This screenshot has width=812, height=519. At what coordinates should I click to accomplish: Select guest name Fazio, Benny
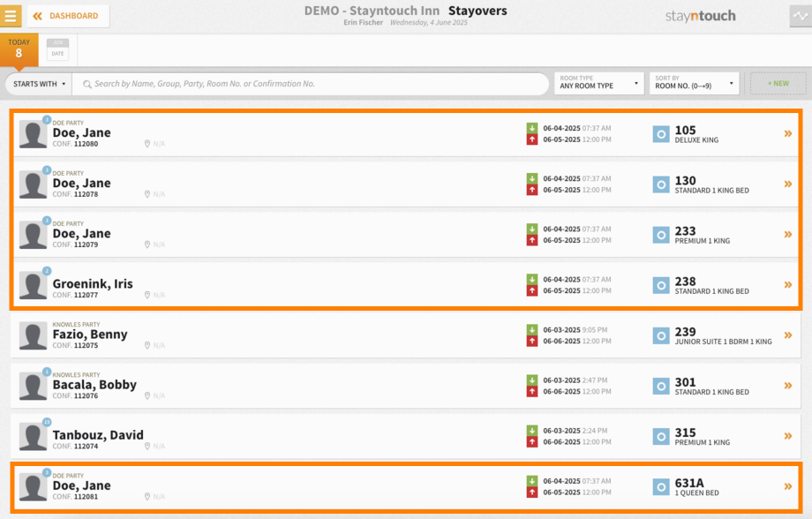coord(90,335)
